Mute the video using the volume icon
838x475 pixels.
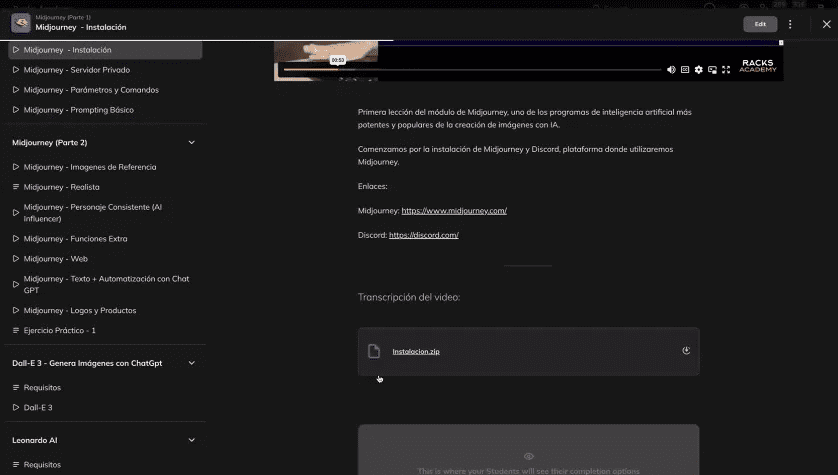point(671,70)
